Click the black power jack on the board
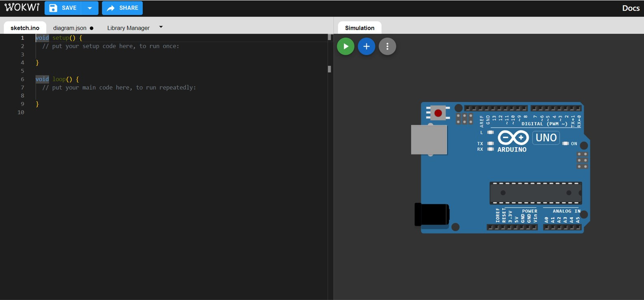 pos(432,214)
